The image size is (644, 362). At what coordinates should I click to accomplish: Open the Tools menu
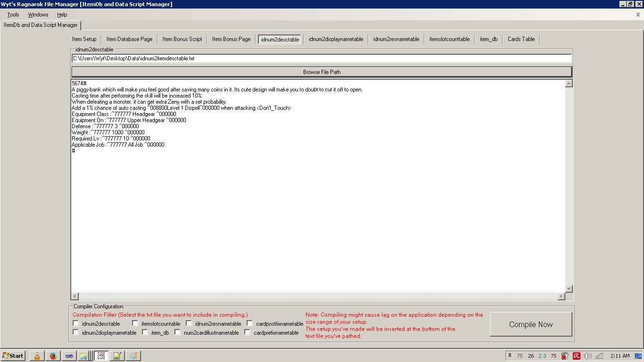click(x=13, y=15)
